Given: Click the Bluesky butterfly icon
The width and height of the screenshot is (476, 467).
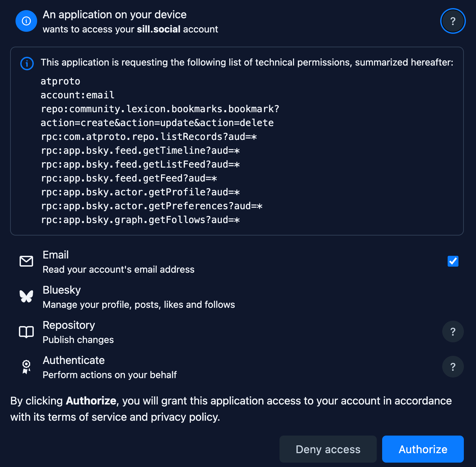Looking at the screenshot, I should (x=26, y=296).
